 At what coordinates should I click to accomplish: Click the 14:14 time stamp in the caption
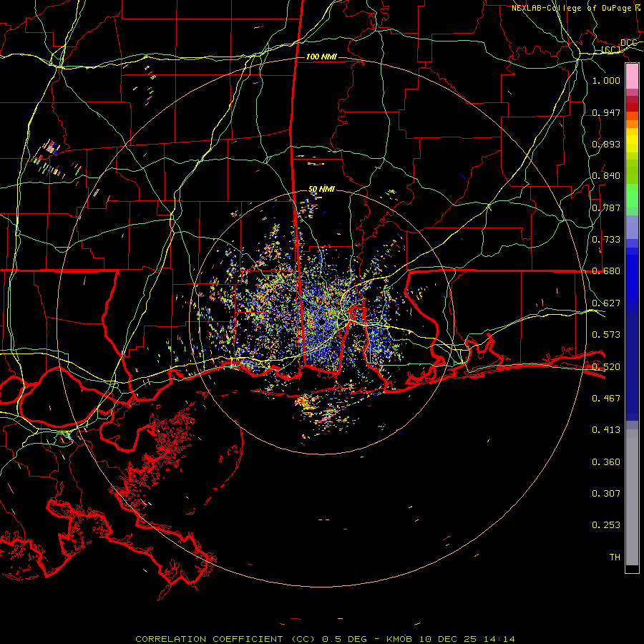tap(499, 639)
